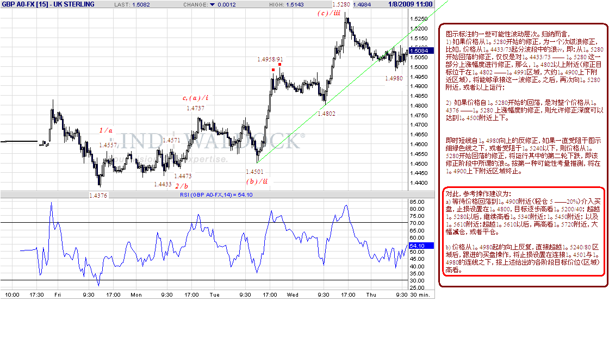
Task: Click the 1.4557 price annotation
Action: coord(108,145)
